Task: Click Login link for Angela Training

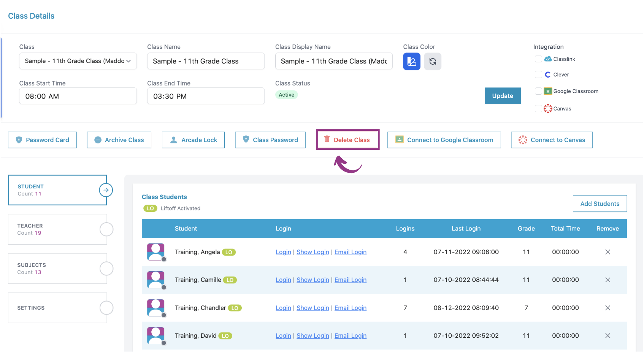Action: 283,252
